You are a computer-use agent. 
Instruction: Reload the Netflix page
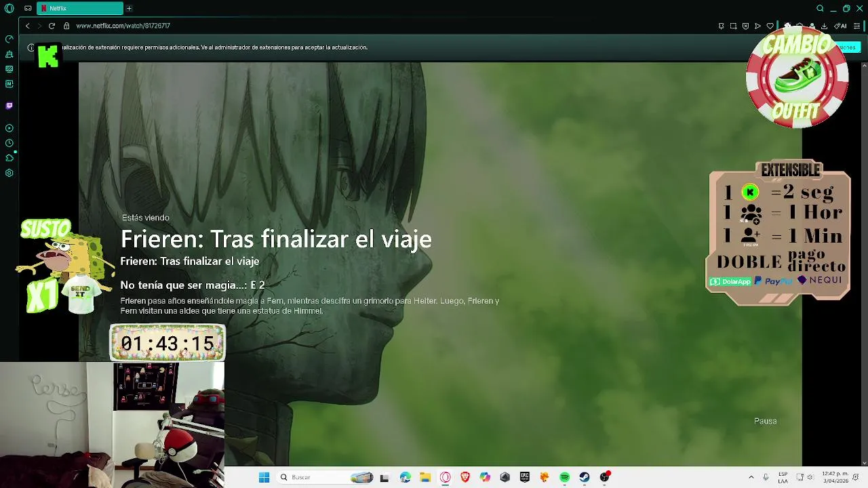click(52, 26)
